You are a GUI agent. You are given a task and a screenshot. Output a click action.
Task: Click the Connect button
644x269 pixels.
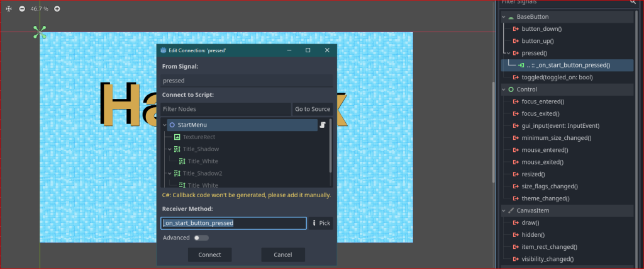(x=209, y=255)
